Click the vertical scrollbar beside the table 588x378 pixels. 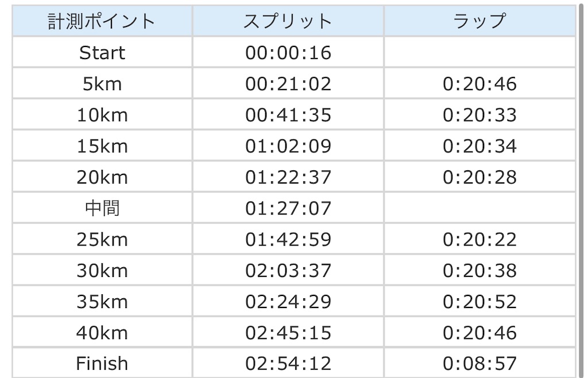pos(580,191)
